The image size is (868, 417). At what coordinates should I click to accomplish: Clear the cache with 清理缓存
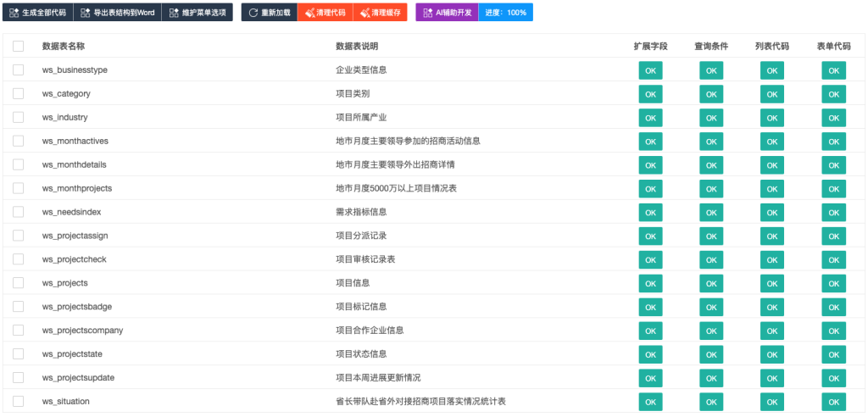pyautogui.click(x=380, y=13)
